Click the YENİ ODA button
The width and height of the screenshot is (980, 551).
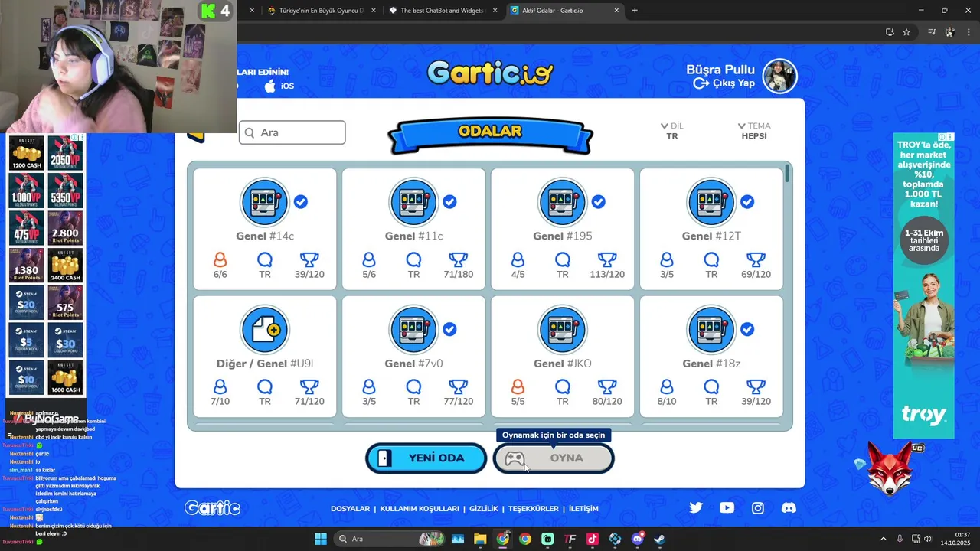pos(426,458)
